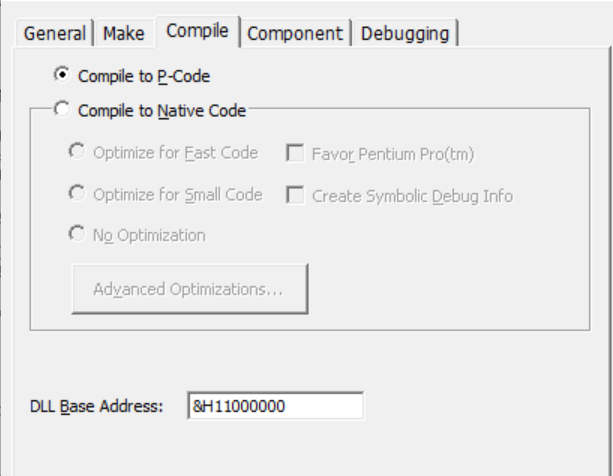Toggle the Create Symbolic Debug Info checkbox
Screen dimensions: 613x476
(296, 195)
